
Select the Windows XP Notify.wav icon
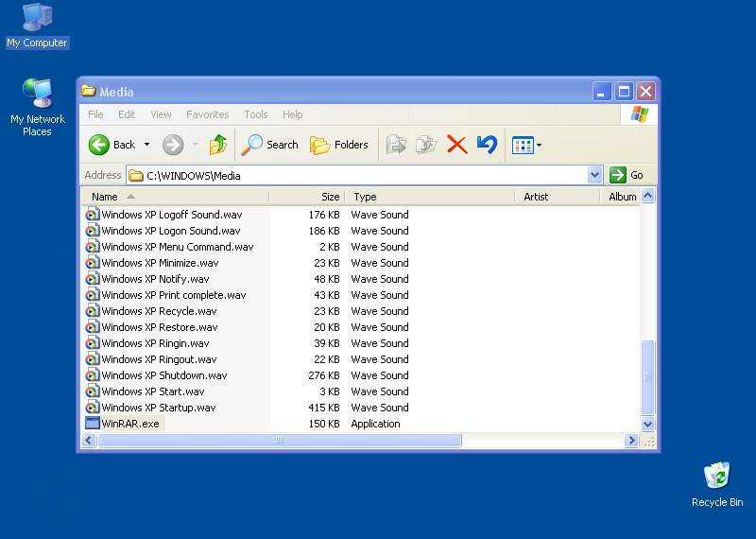[92, 279]
